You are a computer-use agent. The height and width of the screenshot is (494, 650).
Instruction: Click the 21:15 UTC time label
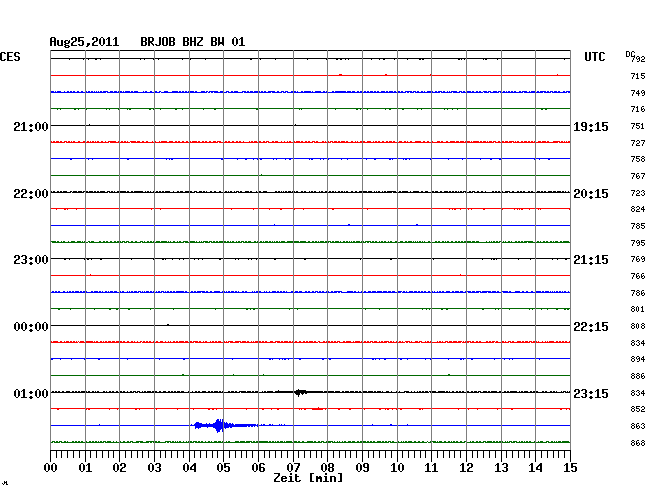[x=591, y=260]
